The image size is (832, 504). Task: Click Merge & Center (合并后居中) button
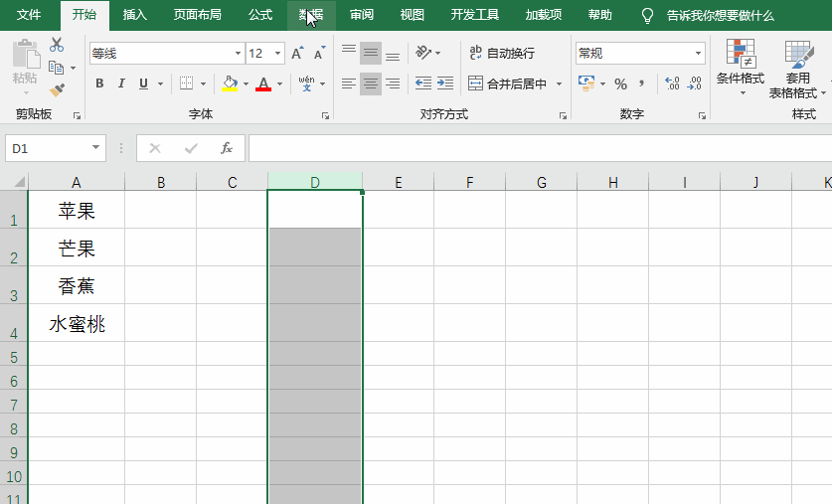click(508, 84)
